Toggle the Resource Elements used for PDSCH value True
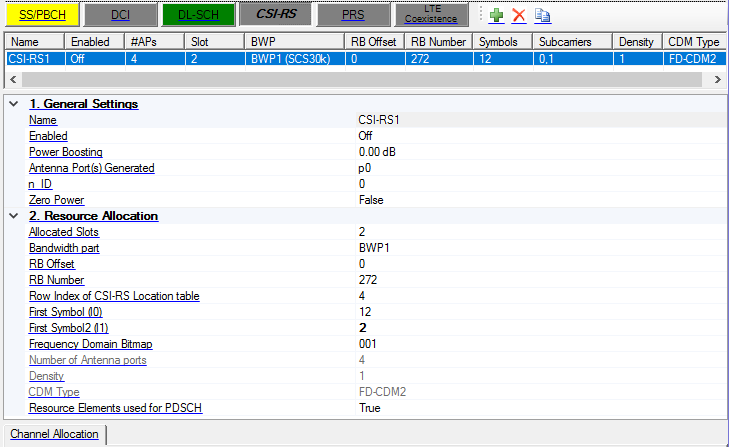This screenshot has width=729, height=447. click(x=541, y=408)
